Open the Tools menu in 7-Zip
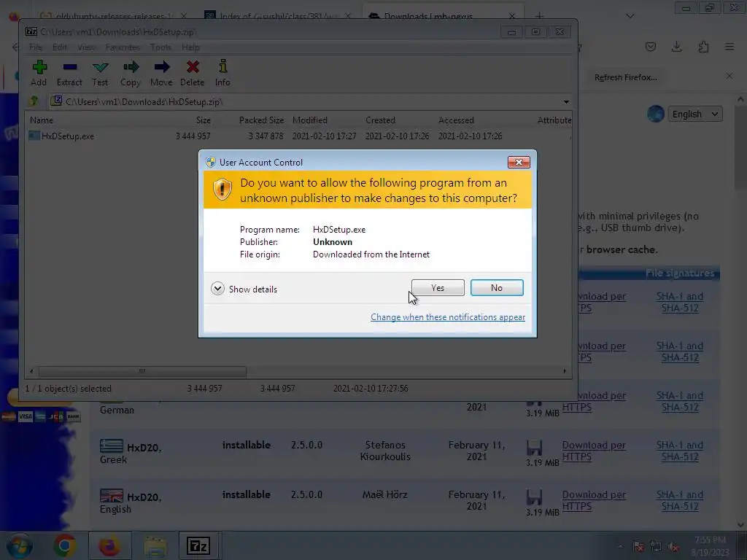Screen dimensions: 747x560 pos(160,47)
